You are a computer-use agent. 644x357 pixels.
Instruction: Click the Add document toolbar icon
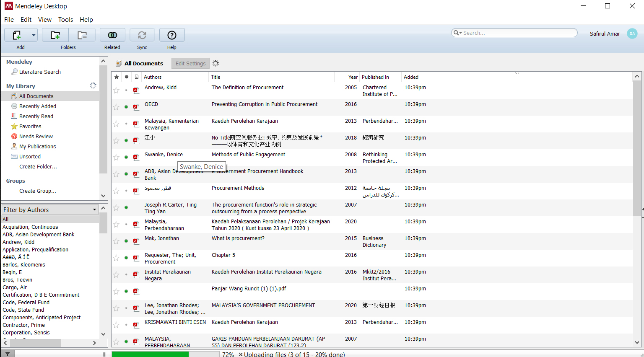pos(17,35)
